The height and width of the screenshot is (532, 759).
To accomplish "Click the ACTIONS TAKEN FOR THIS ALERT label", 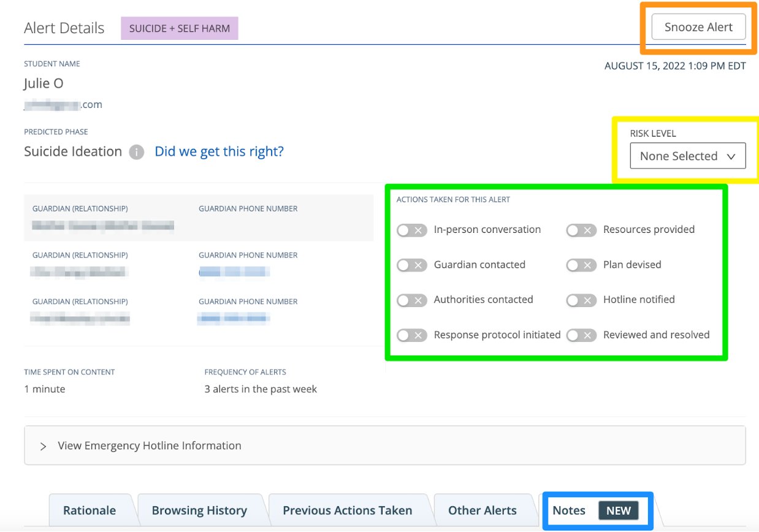I will [453, 200].
